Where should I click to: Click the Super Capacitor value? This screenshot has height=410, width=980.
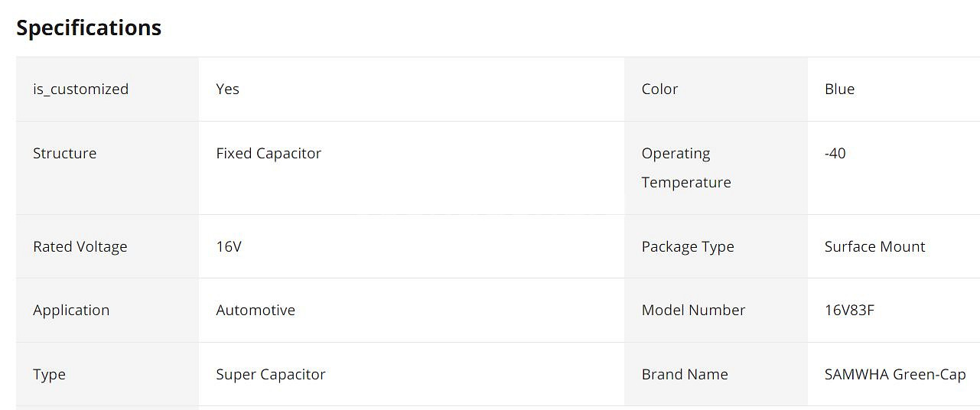coord(271,374)
